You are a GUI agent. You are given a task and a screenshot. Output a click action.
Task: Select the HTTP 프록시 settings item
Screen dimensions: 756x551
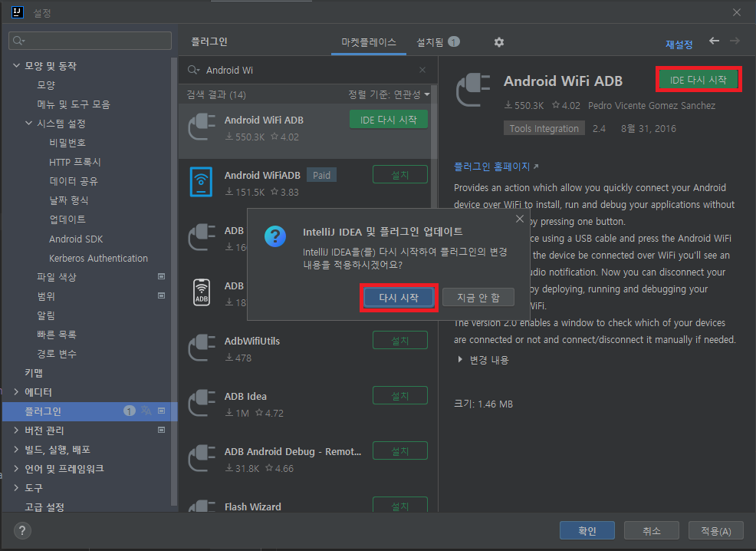point(74,162)
